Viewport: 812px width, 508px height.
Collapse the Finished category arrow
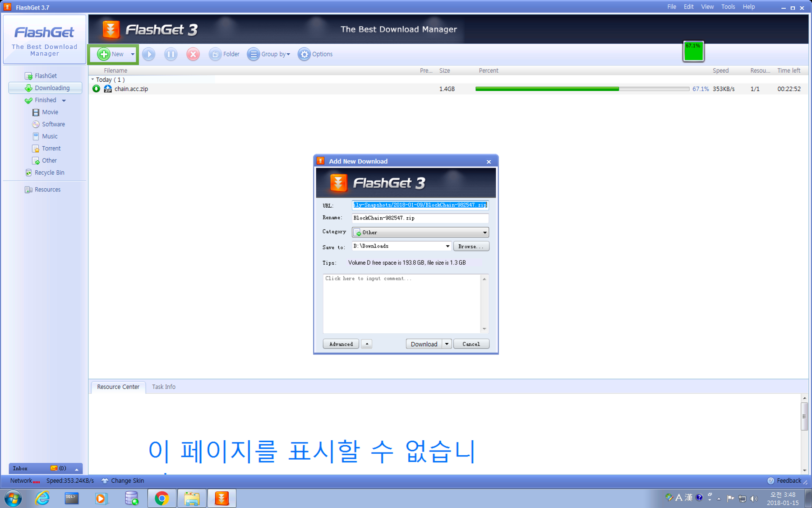(x=64, y=101)
